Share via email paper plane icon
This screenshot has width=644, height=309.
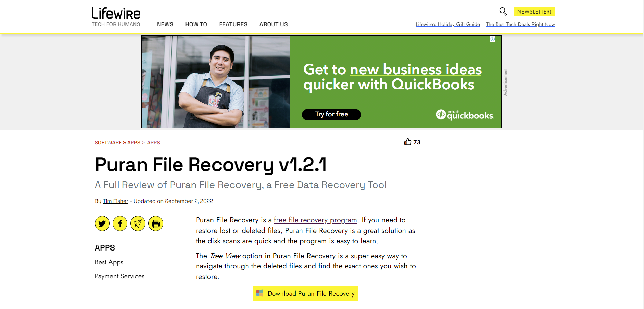(x=138, y=223)
